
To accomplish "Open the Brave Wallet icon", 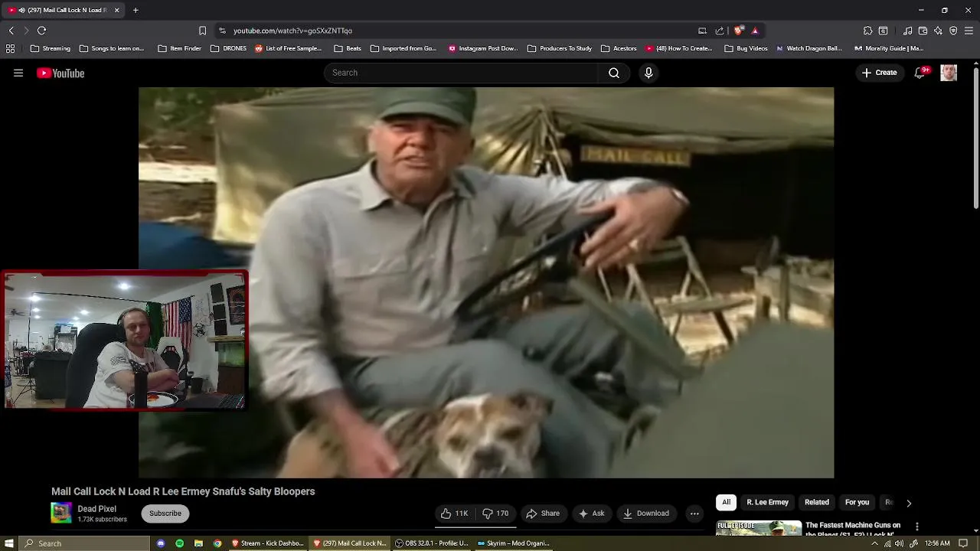I will coord(923,31).
